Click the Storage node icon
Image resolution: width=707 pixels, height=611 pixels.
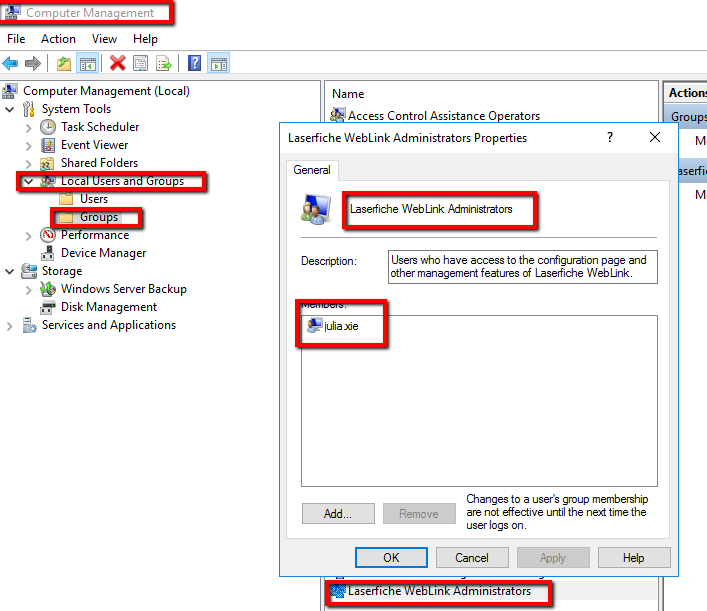[29, 271]
